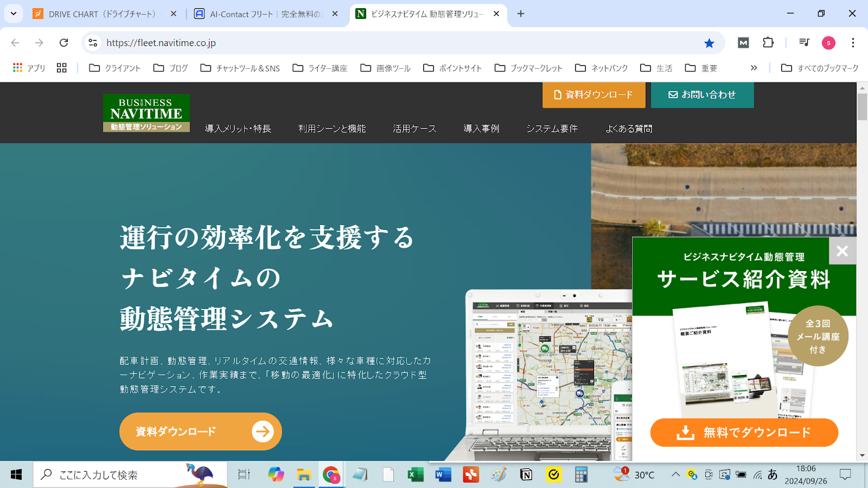Click the BUSINESS NAVITIME logo
Screen dimensions: 868x488
(x=146, y=113)
